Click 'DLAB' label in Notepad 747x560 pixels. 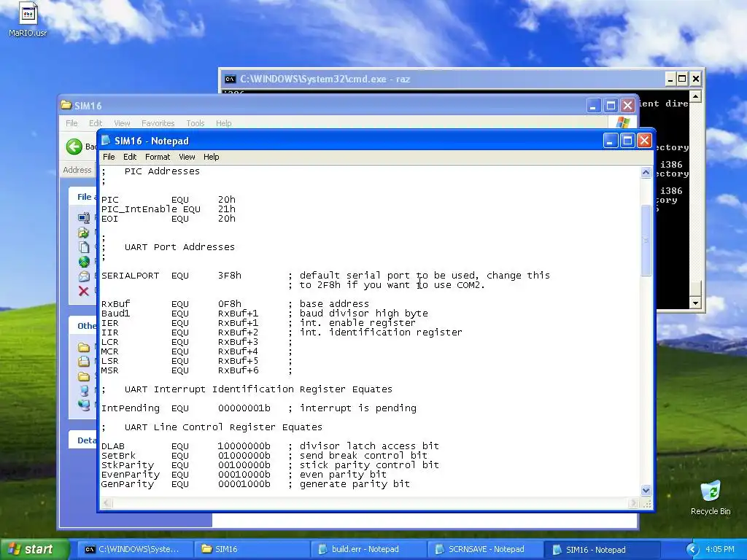coord(113,446)
